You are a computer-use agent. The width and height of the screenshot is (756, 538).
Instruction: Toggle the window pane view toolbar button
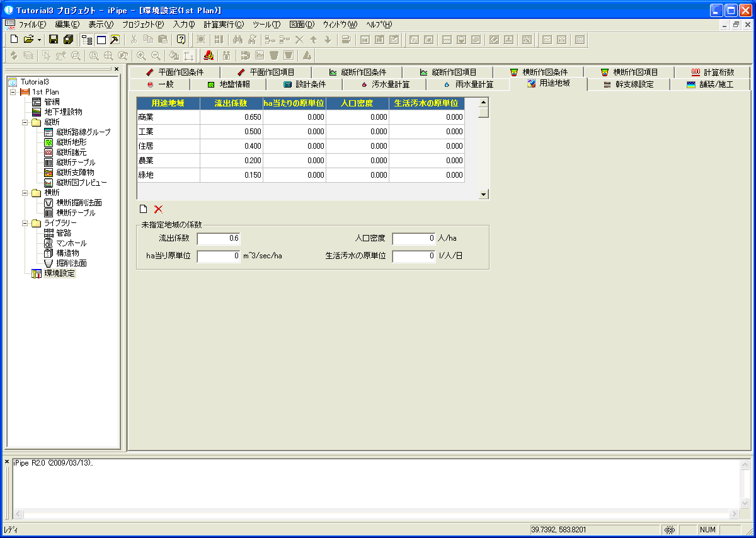[x=101, y=39]
